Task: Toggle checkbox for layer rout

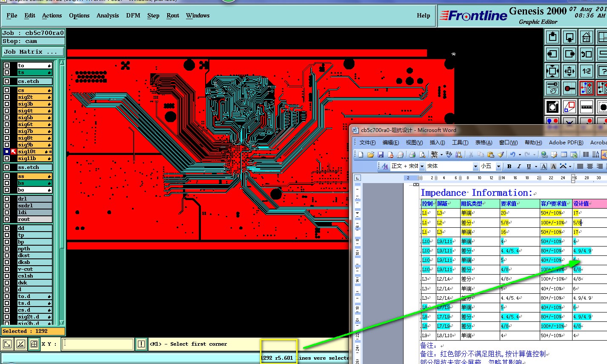Action: [x=7, y=219]
